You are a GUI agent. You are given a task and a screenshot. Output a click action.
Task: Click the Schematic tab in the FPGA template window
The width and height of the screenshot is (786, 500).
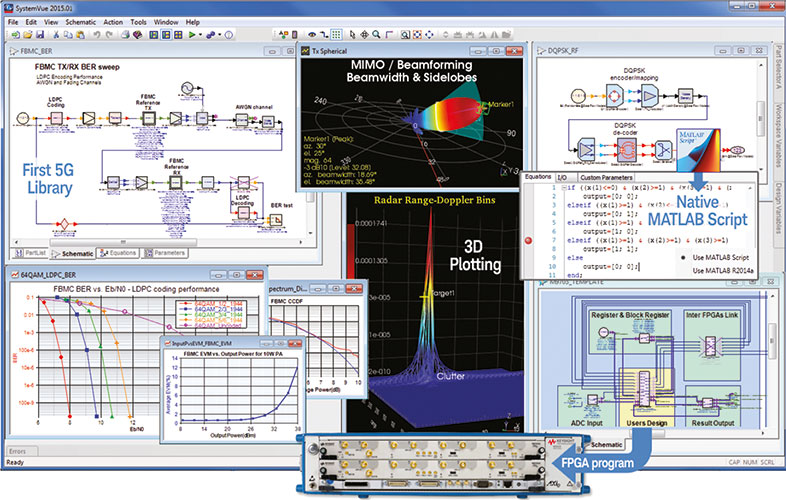click(606, 445)
